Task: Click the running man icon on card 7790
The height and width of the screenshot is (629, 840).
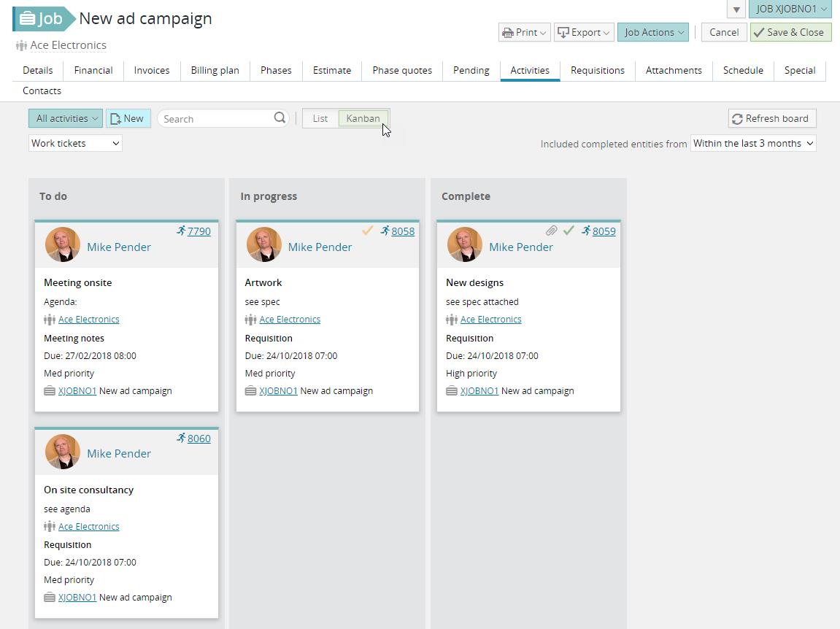Action: pos(181,231)
